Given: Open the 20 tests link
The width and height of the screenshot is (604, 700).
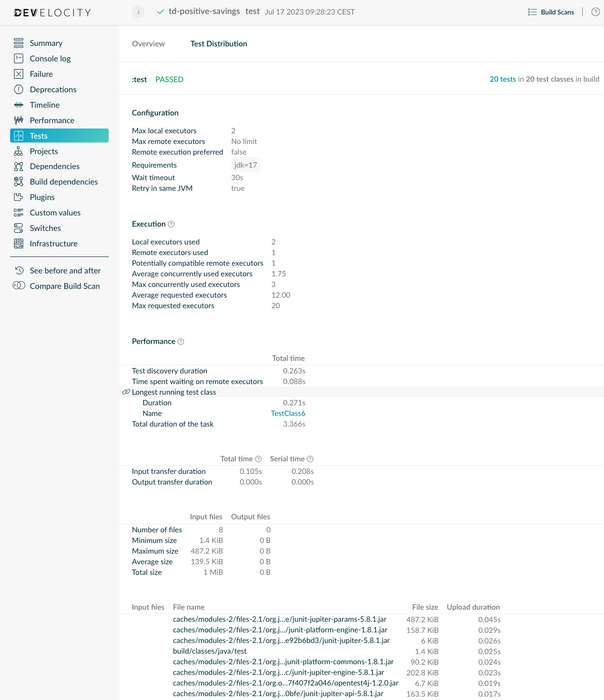Looking at the screenshot, I should tap(503, 79).
